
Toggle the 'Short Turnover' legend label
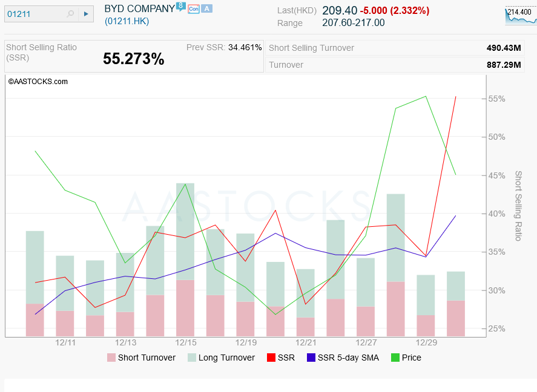click(x=147, y=358)
